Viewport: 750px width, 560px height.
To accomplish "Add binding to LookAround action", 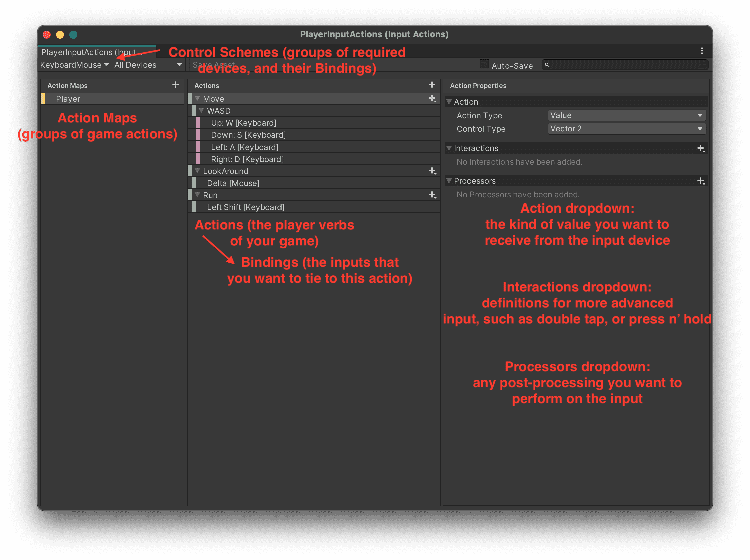I will [x=432, y=171].
